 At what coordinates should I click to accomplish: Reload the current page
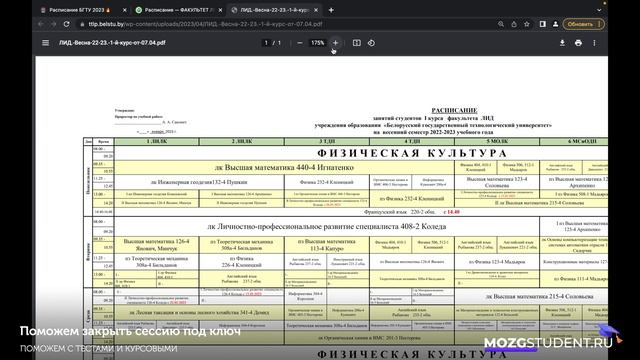tap(67, 24)
